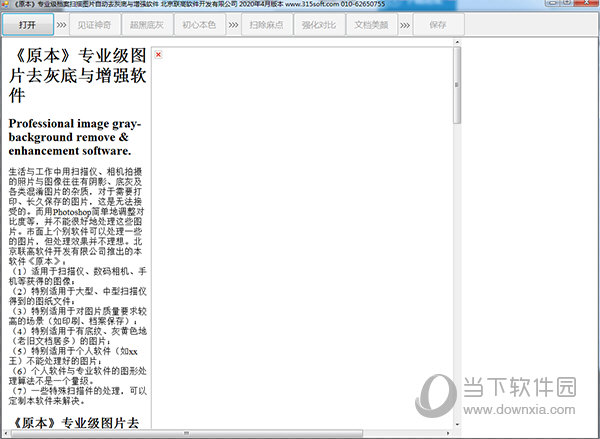The height and width of the screenshot is (439, 600).
Task: Click list item （1）适用于扫描仪、数码相机
Action: pyautogui.click(x=78, y=276)
